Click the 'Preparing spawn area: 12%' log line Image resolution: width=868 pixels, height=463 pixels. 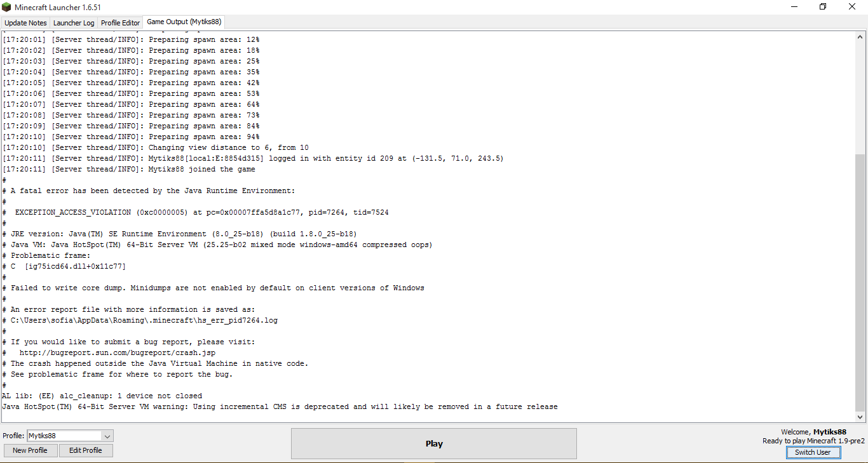pos(131,39)
